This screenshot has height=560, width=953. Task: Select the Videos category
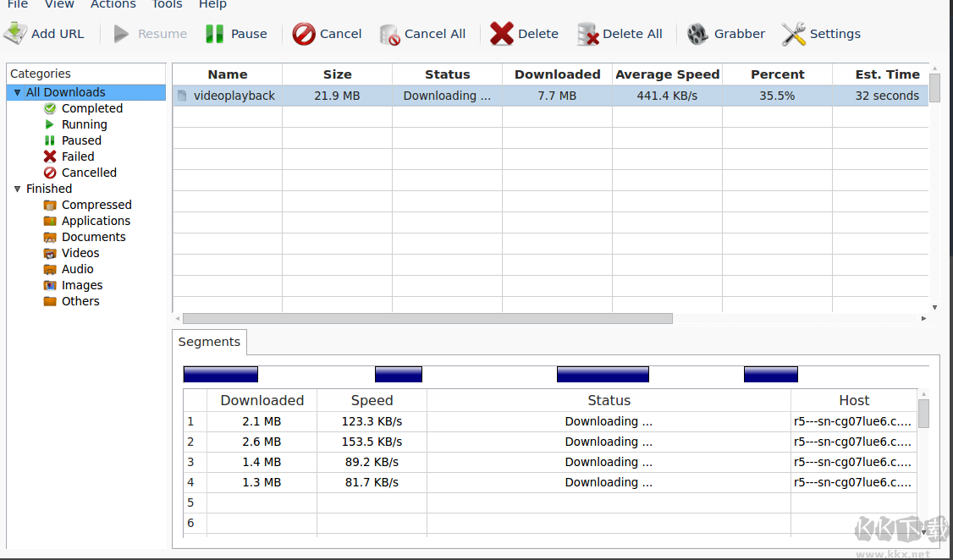pos(79,253)
